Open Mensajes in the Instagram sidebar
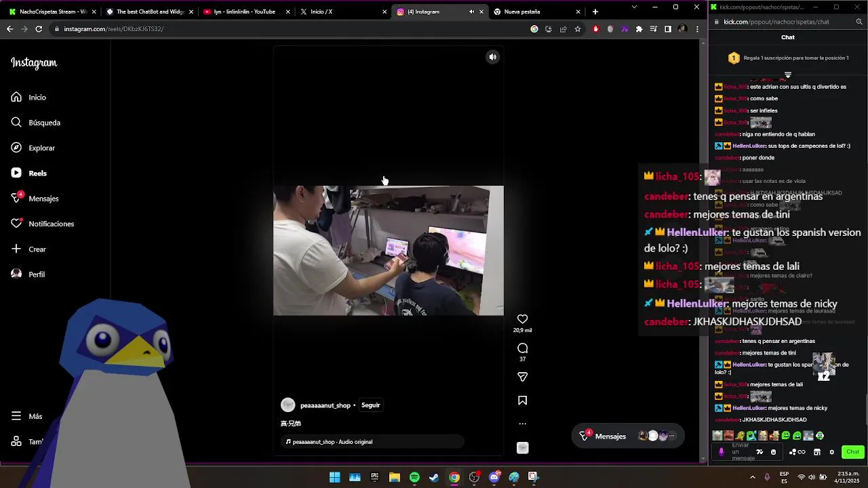 tap(35, 199)
